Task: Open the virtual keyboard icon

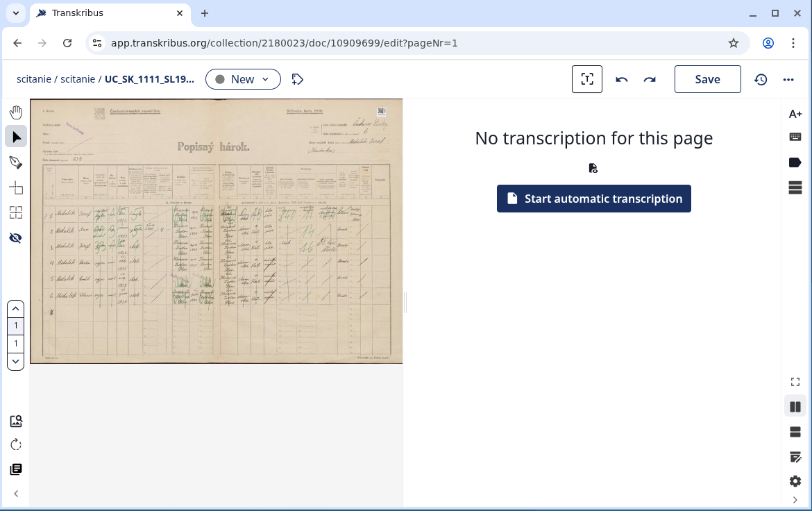Action: tap(795, 137)
